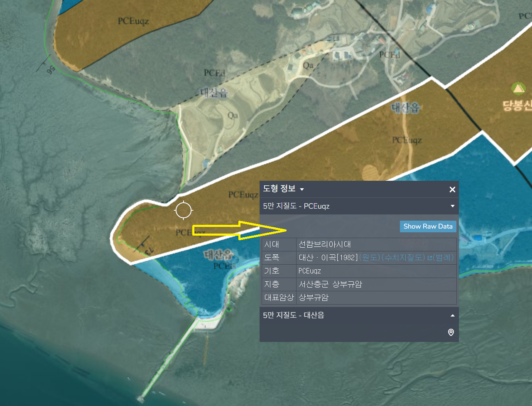Click the 서산층군 상부규암 stratum cell

330,284
